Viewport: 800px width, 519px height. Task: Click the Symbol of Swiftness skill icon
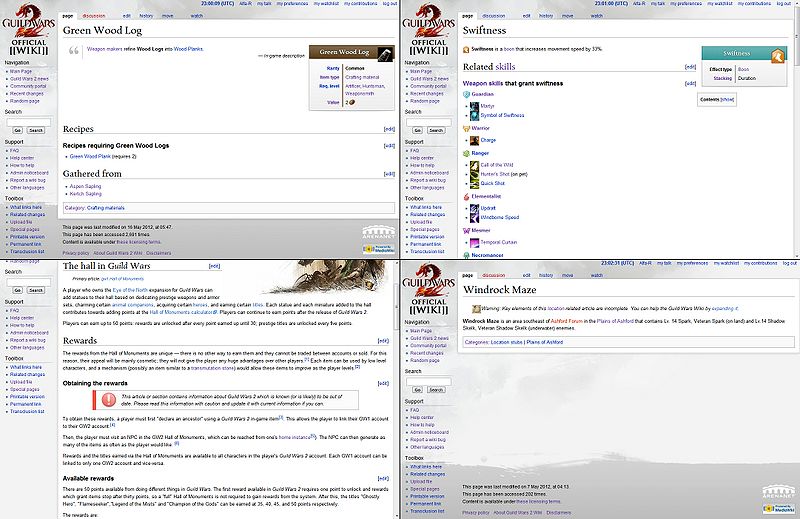474,115
